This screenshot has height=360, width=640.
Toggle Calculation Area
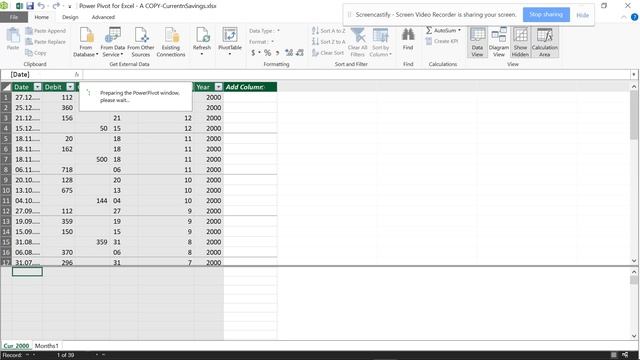544,42
